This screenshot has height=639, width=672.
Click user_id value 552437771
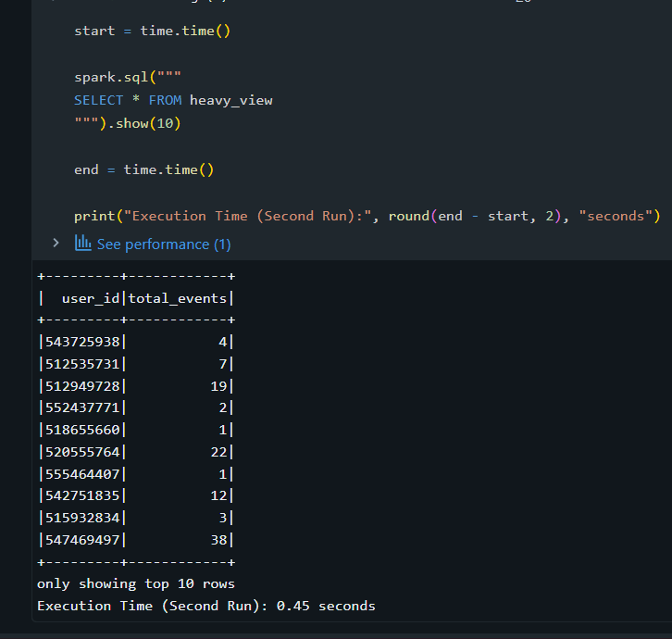82,407
